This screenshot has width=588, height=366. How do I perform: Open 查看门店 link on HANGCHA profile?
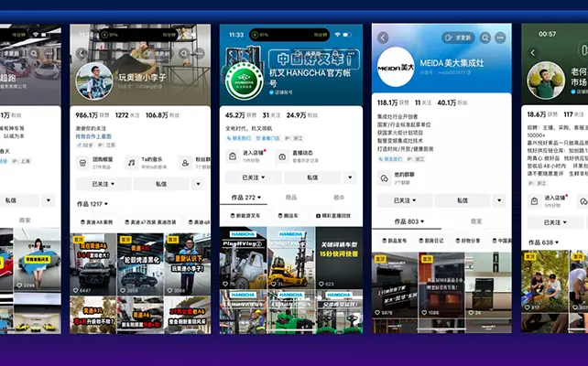click(x=268, y=138)
